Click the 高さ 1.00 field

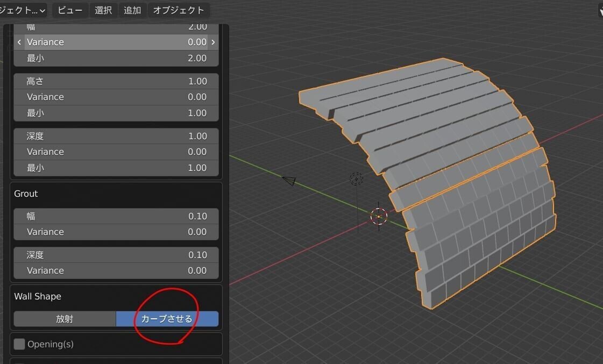116,82
